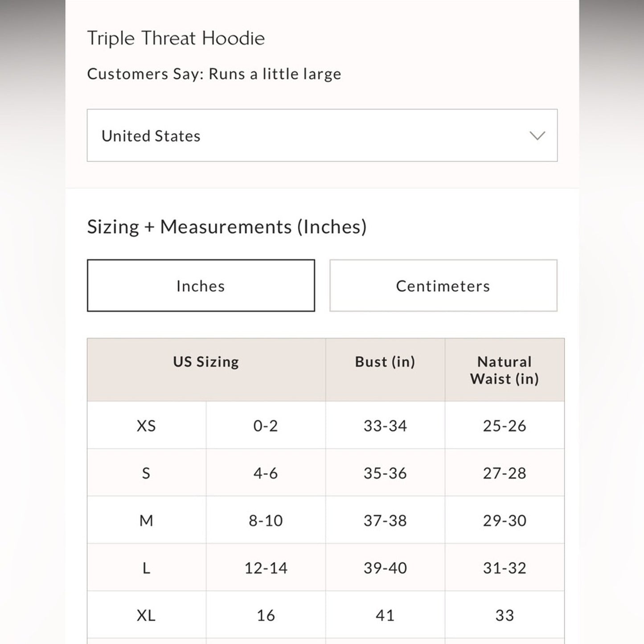Click the M size label
This screenshot has height=644, width=644.
(146, 520)
